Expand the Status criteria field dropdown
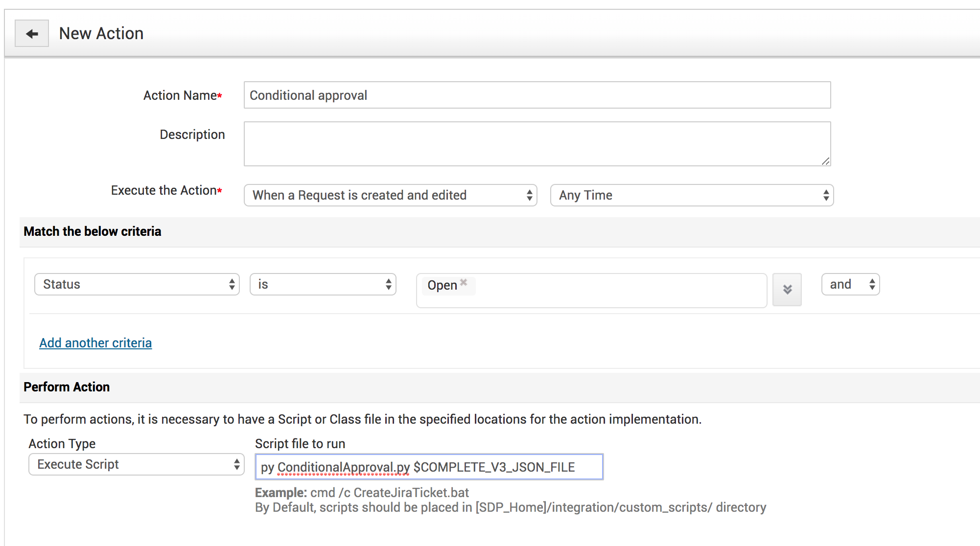Viewport: 980px width, 546px height. [x=137, y=284]
